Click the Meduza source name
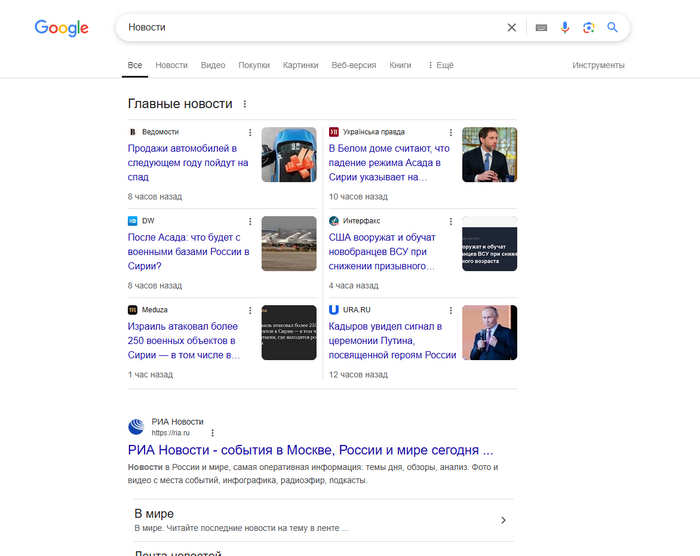700x556 pixels. pyautogui.click(x=154, y=310)
